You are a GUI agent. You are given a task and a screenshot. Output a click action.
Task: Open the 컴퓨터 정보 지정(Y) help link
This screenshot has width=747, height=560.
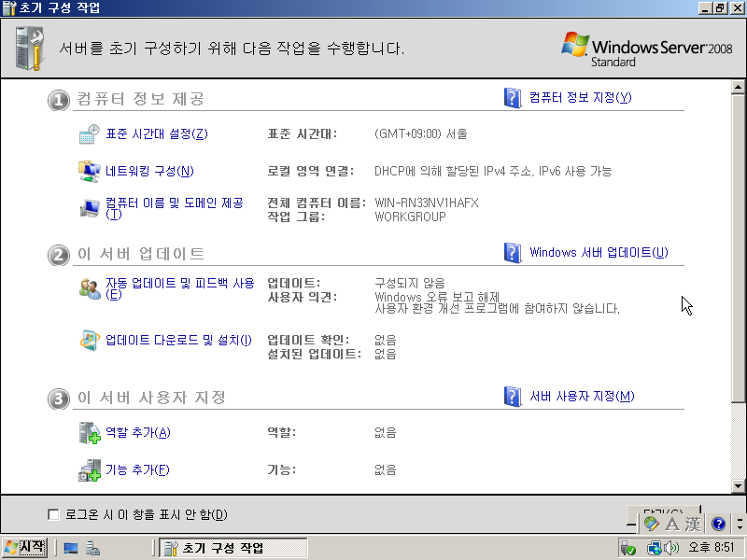click(x=580, y=98)
